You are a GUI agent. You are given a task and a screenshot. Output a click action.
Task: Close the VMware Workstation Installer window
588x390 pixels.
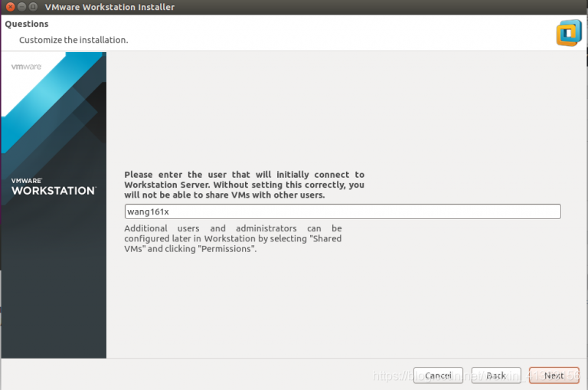[11, 7]
